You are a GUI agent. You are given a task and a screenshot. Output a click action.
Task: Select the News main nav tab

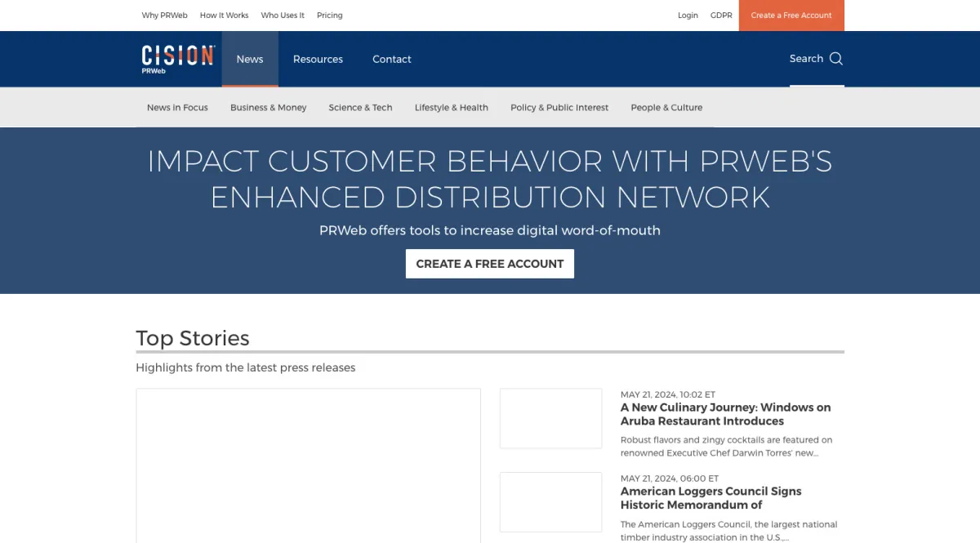click(250, 59)
